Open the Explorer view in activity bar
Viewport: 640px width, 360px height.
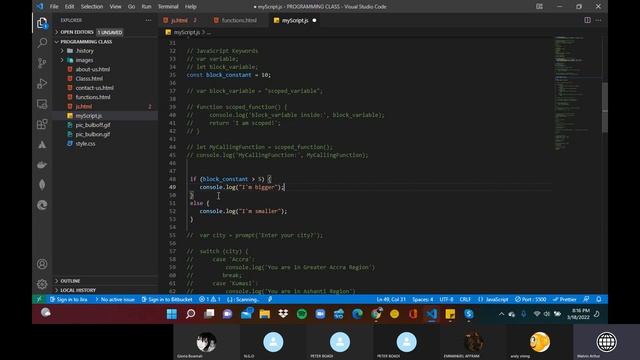point(42,23)
